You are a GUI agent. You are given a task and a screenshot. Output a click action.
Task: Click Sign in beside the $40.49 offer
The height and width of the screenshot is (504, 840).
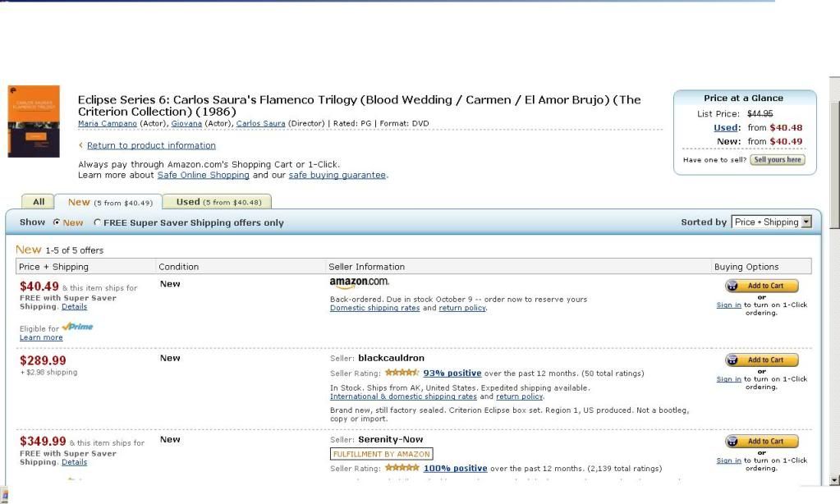pos(728,305)
